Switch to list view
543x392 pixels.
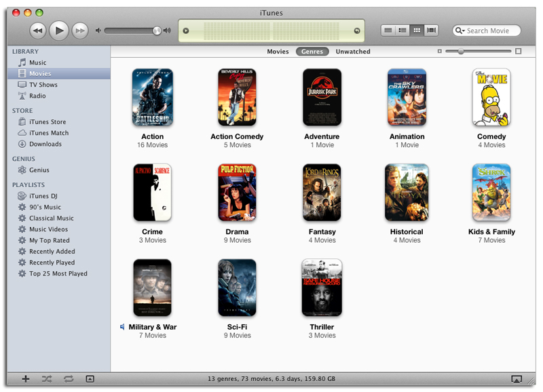[388, 31]
